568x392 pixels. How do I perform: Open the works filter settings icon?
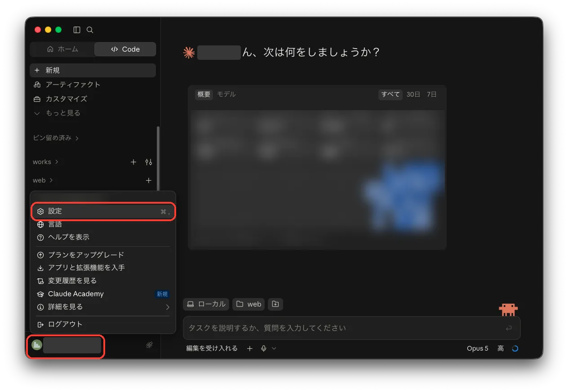(x=149, y=162)
